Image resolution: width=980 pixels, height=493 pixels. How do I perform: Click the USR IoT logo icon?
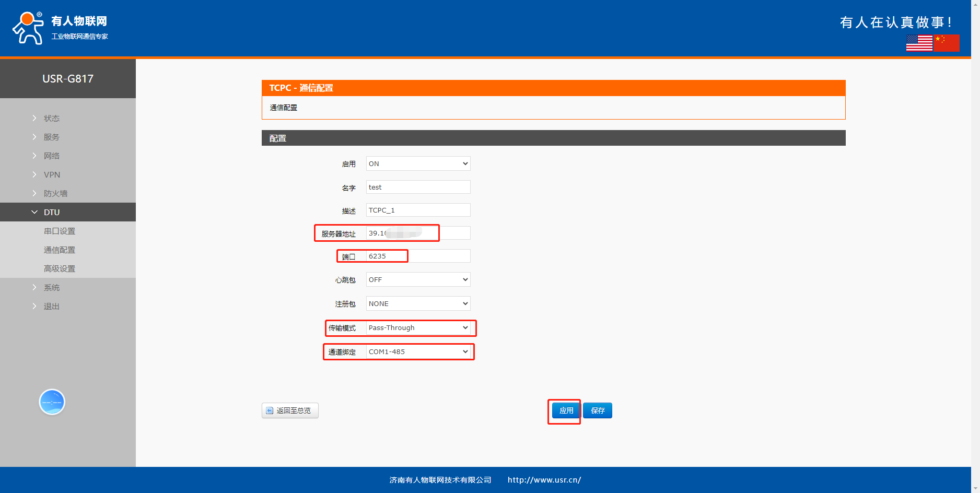pyautogui.click(x=28, y=28)
